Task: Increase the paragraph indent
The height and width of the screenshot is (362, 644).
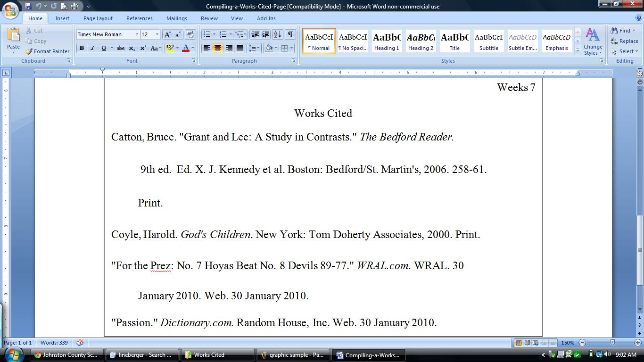Action: [266, 34]
